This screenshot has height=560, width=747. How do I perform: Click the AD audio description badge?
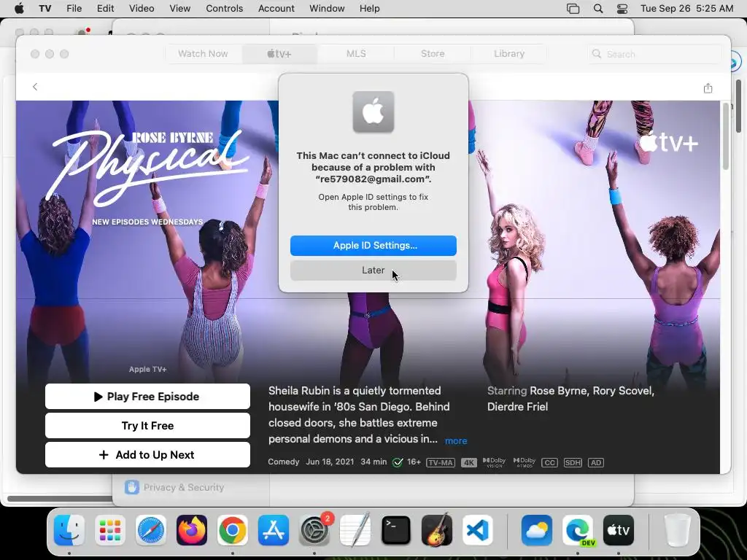(596, 462)
